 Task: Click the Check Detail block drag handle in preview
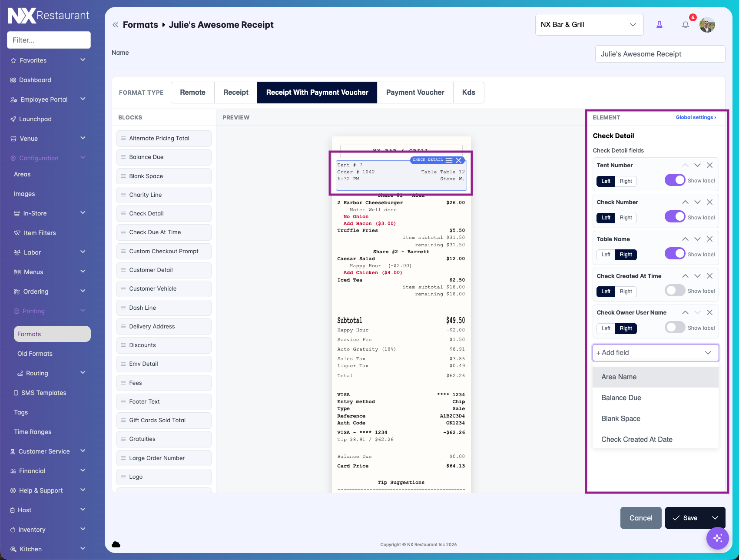[x=449, y=160]
